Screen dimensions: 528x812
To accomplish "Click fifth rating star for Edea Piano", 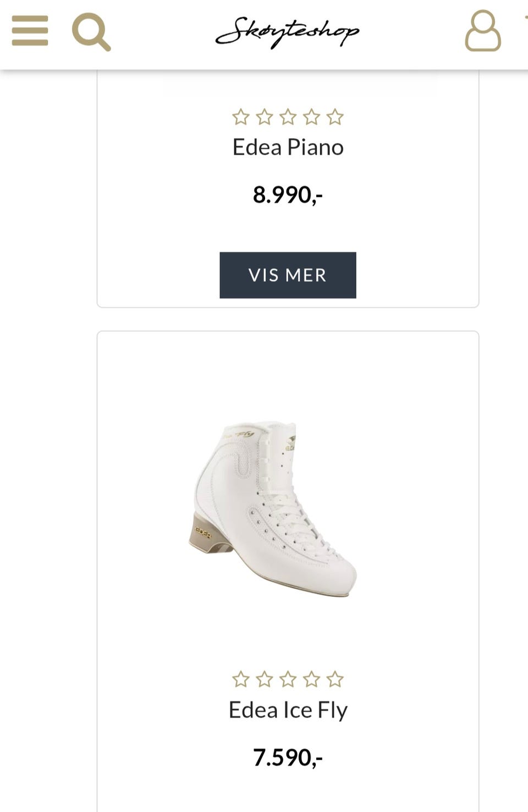I will [335, 117].
